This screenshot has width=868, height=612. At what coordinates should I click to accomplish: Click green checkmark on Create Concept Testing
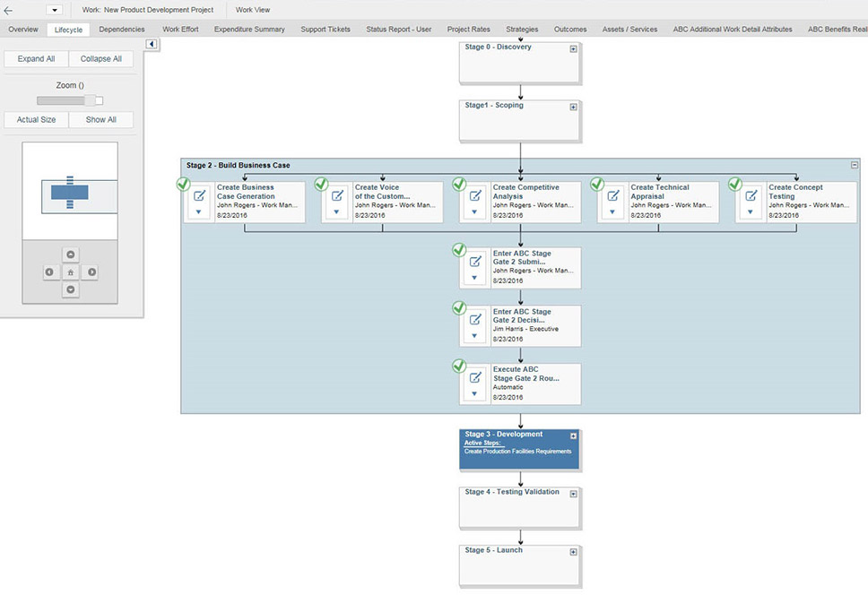pos(734,184)
